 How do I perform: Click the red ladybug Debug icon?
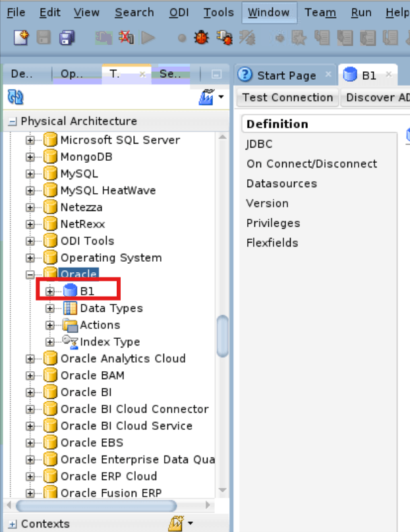pos(202,38)
